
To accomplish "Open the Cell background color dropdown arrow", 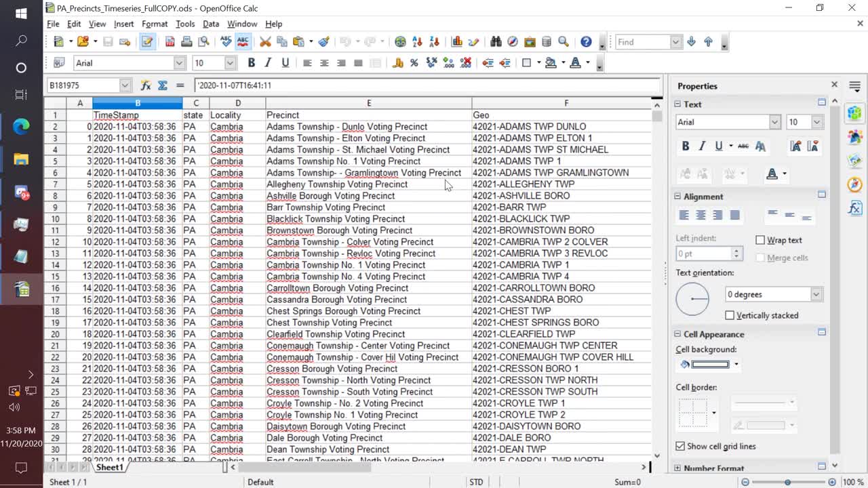I will (736, 365).
